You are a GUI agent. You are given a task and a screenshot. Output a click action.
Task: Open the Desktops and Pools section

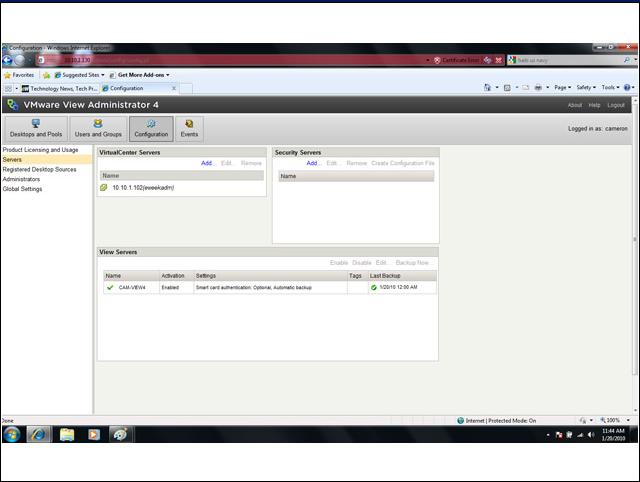pos(36,128)
